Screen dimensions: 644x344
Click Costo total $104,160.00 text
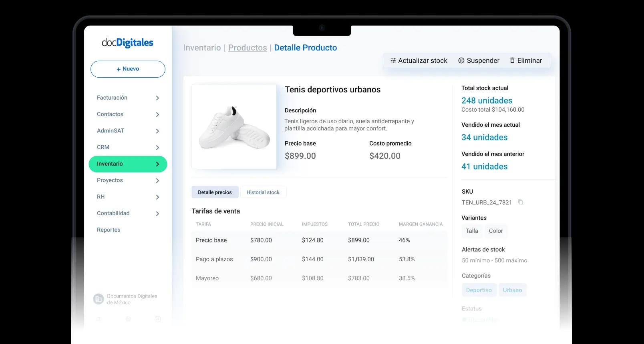[493, 110]
